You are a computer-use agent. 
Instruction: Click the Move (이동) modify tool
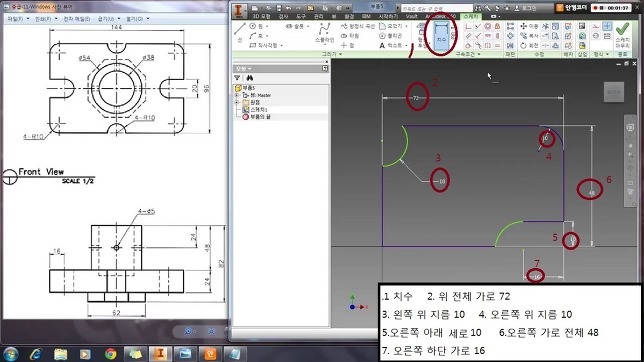(529, 26)
